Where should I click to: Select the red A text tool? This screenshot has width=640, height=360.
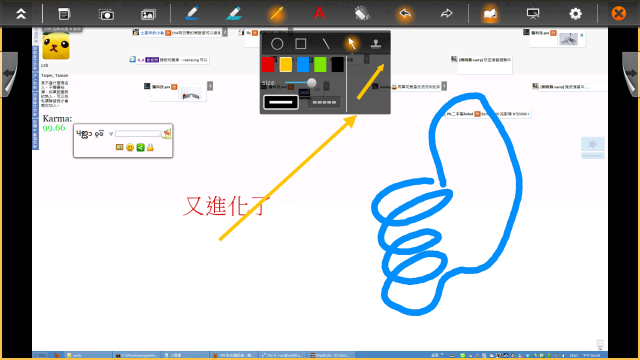pyautogui.click(x=319, y=13)
